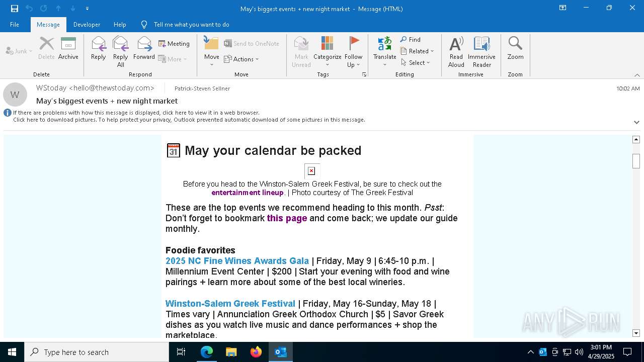
Task: Expand the message header chevron
Action: click(636, 122)
